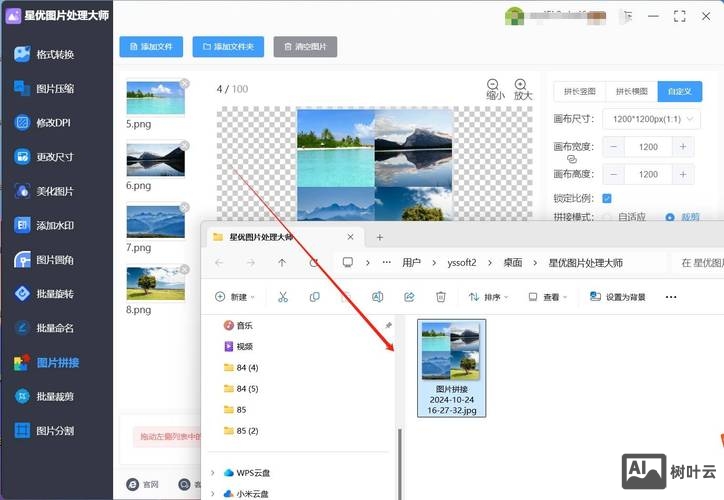Select the 图片拼接 2024-10-24 jpg file
Image resolution: width=724 pixels, height=500 pixels.
click(452, 368)
